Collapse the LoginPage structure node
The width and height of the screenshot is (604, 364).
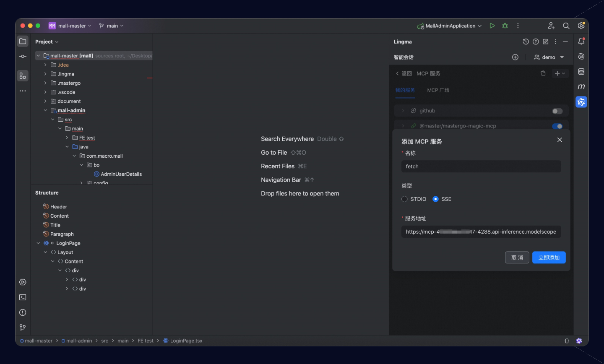(38, 243)
